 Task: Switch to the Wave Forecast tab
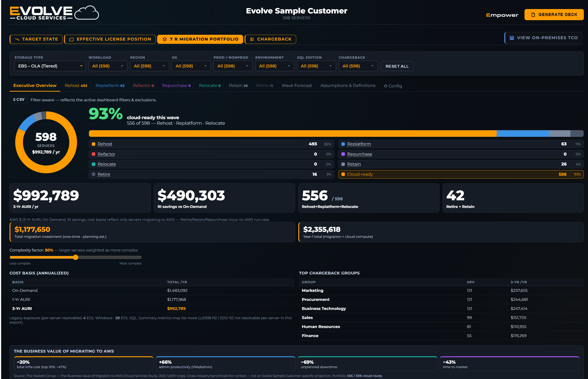click(297, 86)
